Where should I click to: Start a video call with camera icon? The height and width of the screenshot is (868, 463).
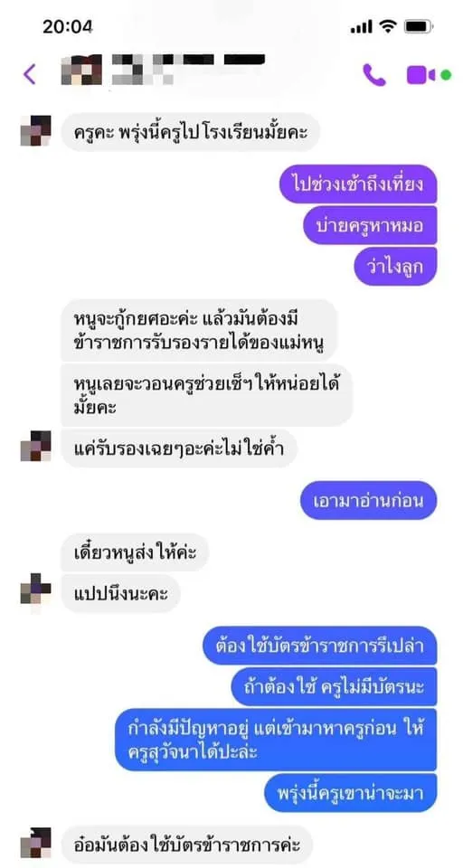(422, 74)
